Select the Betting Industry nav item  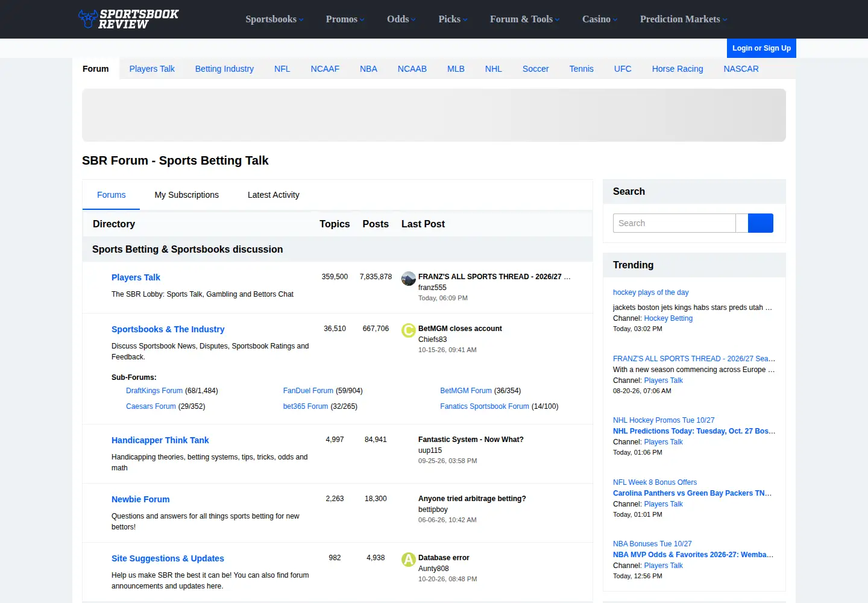point(224,69)
